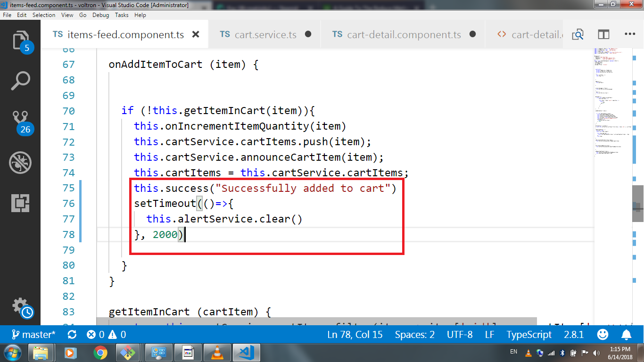Click the Open Changes icon in editor toolbar

coord(578,34)
